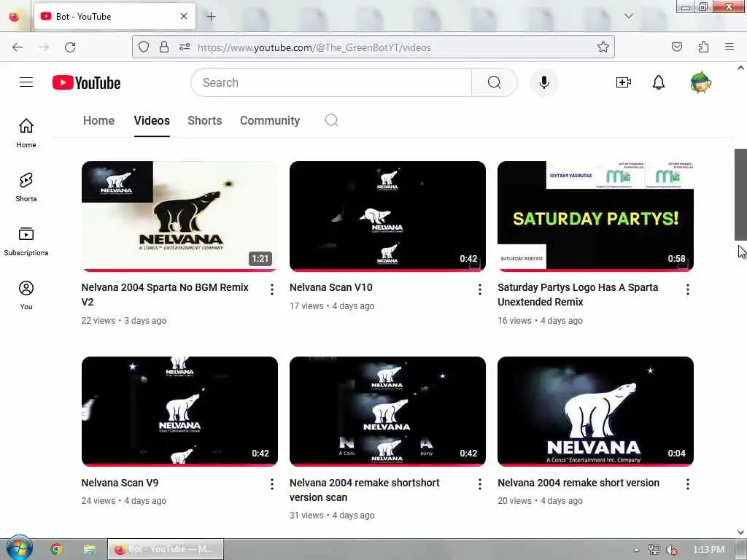This screenshot has height=560, width=747.
Task: Click the Firefox taskbar button
Action: coord(166,549)
